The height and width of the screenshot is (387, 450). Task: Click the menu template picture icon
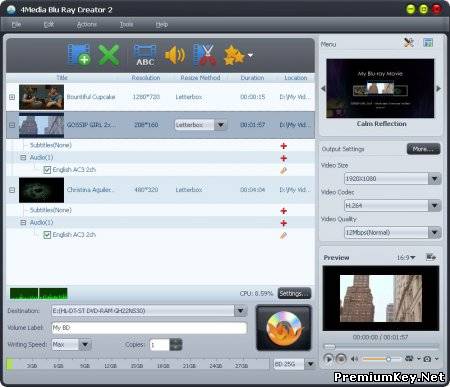pos(428,42)
